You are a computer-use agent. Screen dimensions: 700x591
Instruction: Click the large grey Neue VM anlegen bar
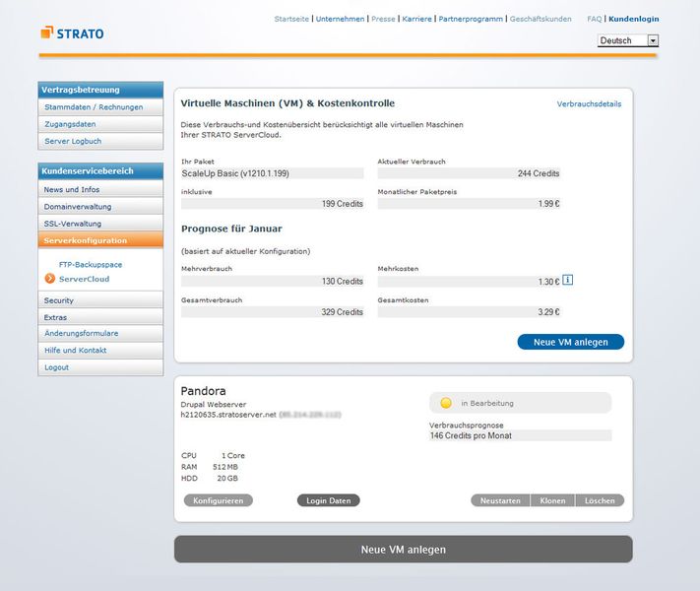[x=403, y=550]
